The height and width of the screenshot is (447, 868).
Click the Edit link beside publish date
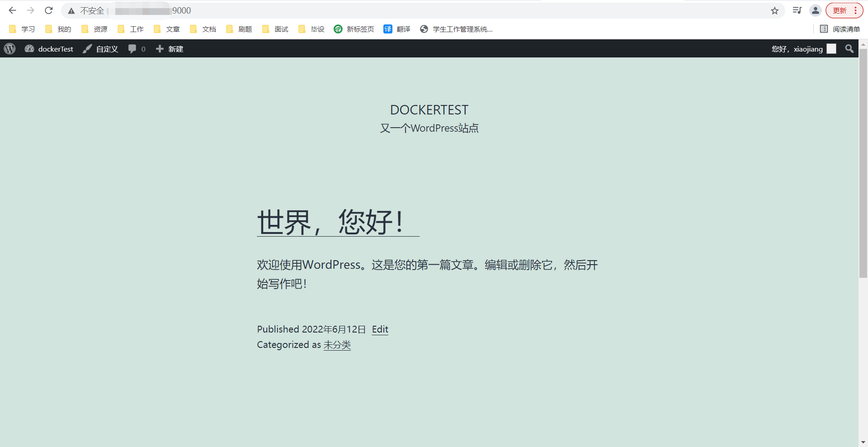[x=380, y=329]
